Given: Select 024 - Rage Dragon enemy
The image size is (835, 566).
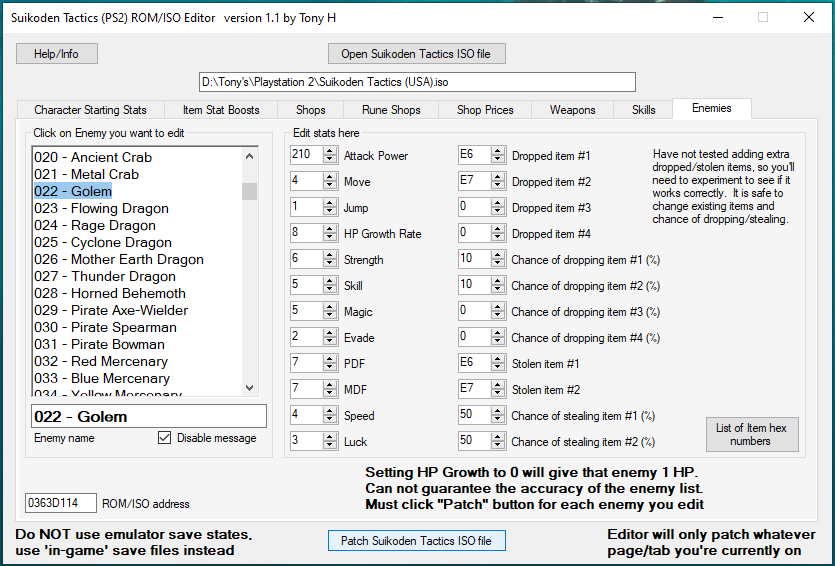Looking at the screenshot, I should [x=136, y=226].
